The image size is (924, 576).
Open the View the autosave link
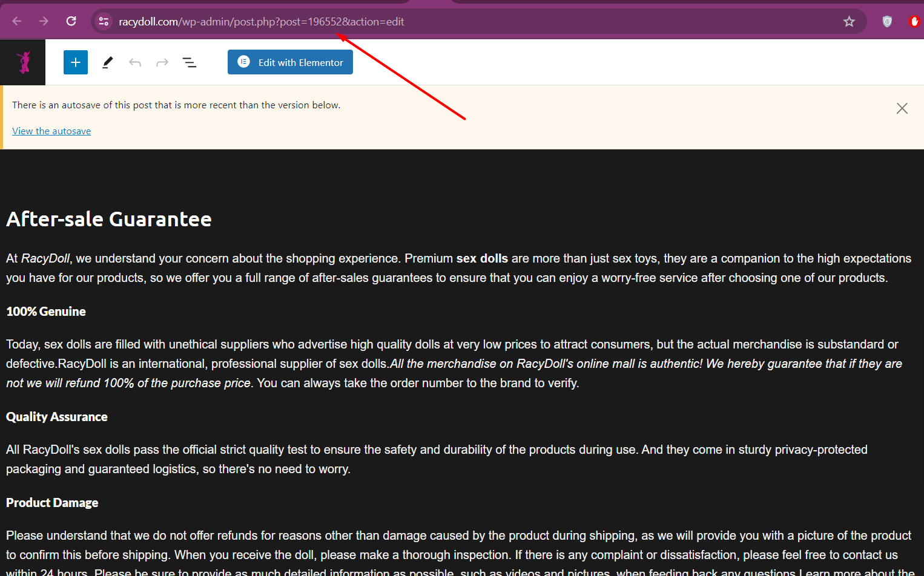[51, 131]
